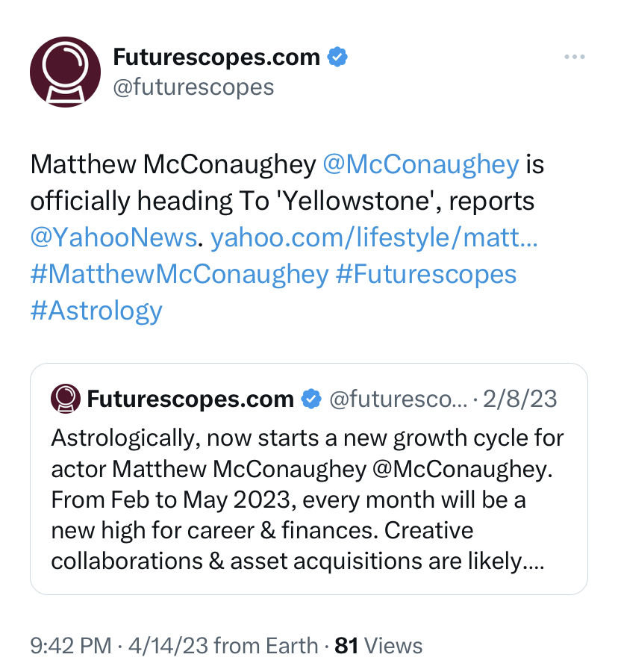This screenshot has height=672, width=618.
Task: Open the small avatar in quoted tweet
Action: (66, 399)
